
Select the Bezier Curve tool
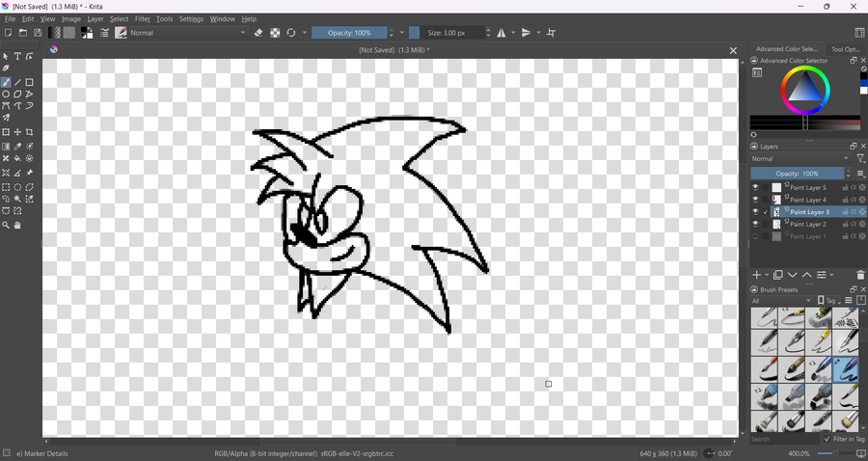pos(6,106)
